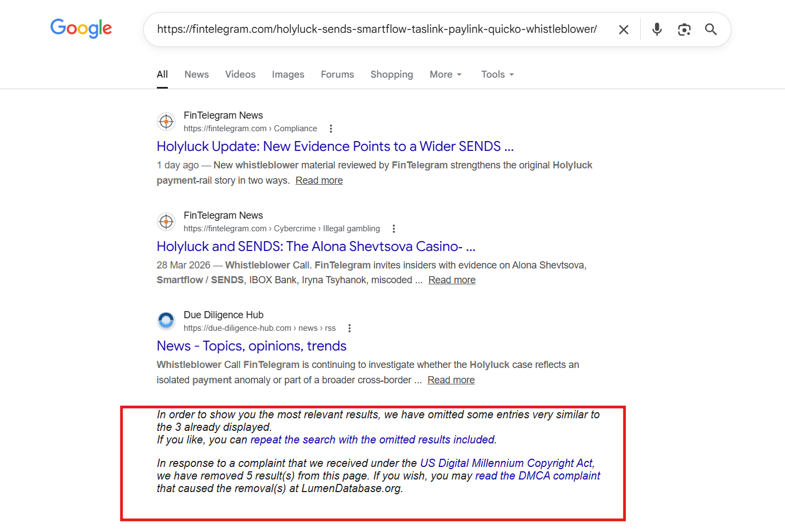Switch to the Images tab
This screenshot has height=532, width=785.
coord(288,74)
